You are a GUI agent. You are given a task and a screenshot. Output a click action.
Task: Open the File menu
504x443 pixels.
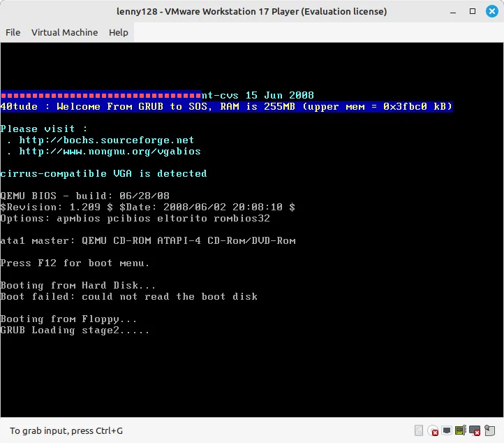[13, 33]
